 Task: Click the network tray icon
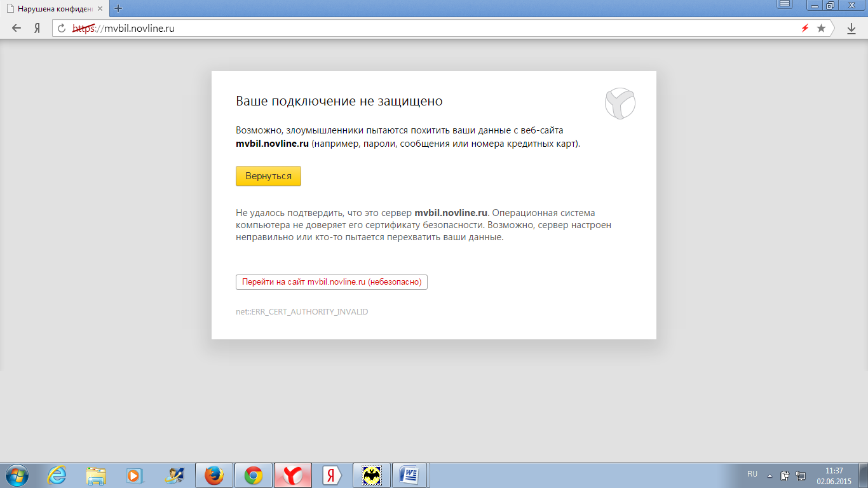click(801, 475)
